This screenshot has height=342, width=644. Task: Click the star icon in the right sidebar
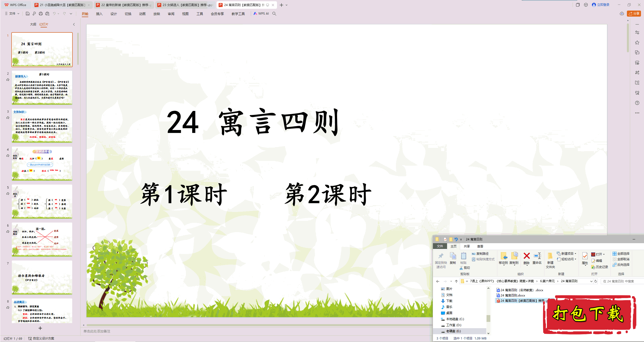click(637, 42)
